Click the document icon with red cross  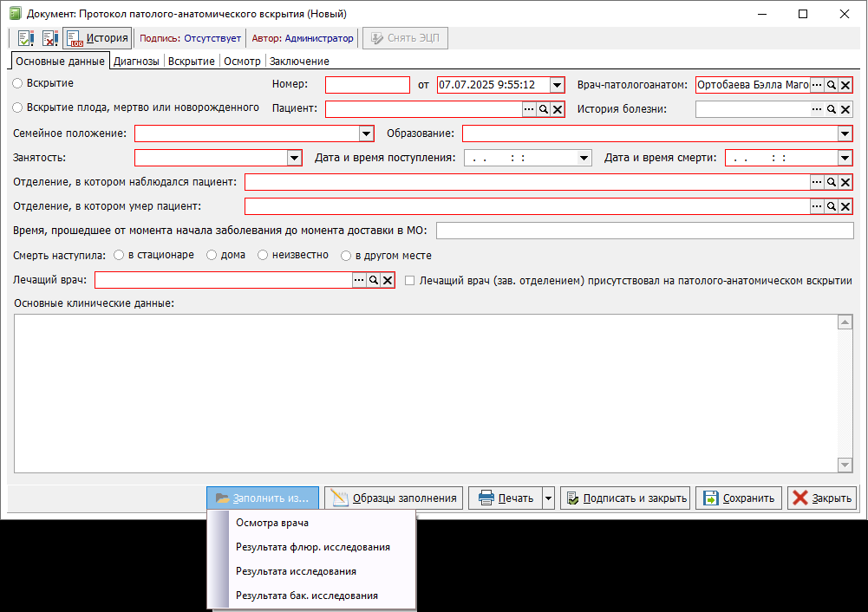[49, 38]
